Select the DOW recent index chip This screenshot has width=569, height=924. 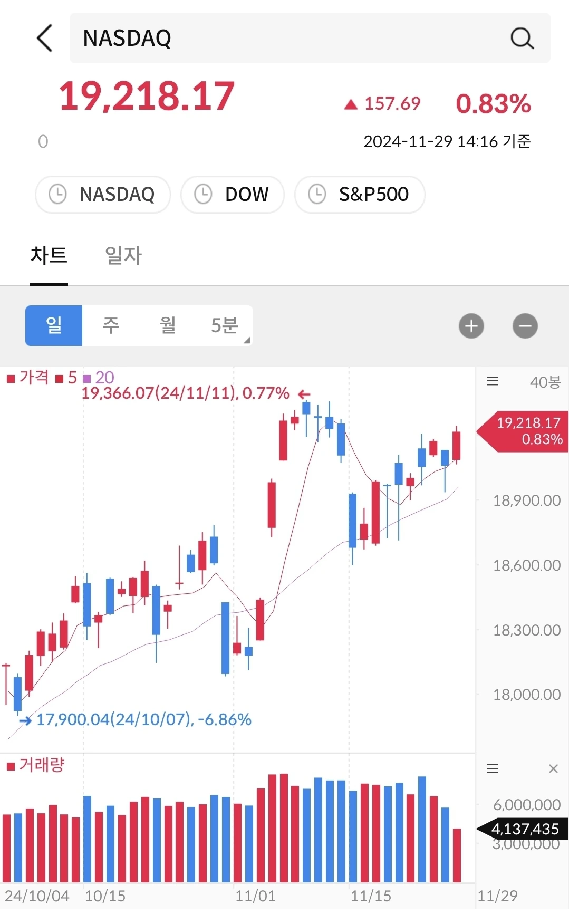[233, 195]
